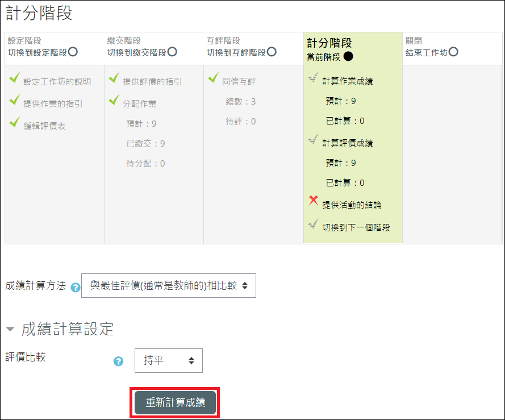Click green checkmark for 提供作業的指引
This screenshot has width=505, height=420.
(15, 99)
